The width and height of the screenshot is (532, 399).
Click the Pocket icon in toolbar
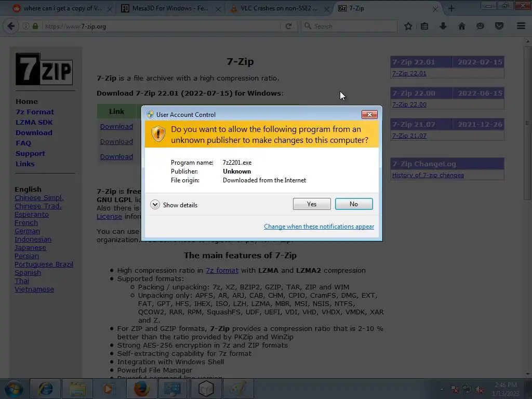(499, 26)
